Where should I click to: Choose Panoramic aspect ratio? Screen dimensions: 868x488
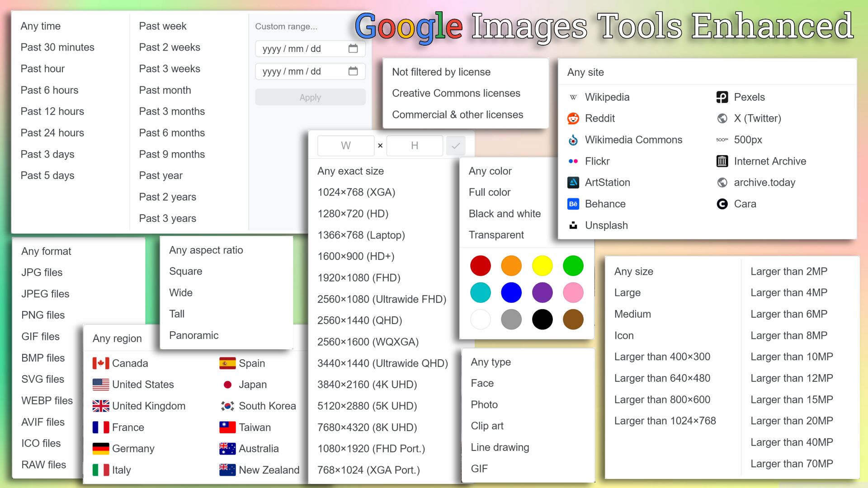pyautogui.click(x=193, y=335)
